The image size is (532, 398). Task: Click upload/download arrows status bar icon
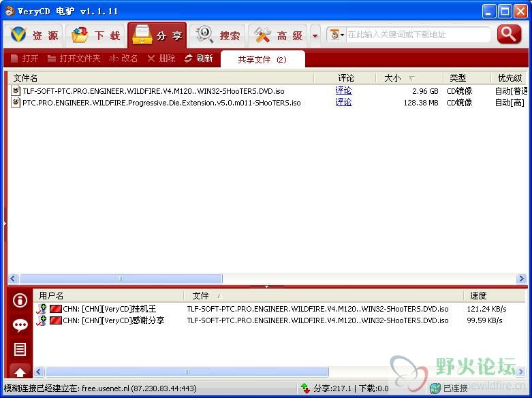pos(305,388)
